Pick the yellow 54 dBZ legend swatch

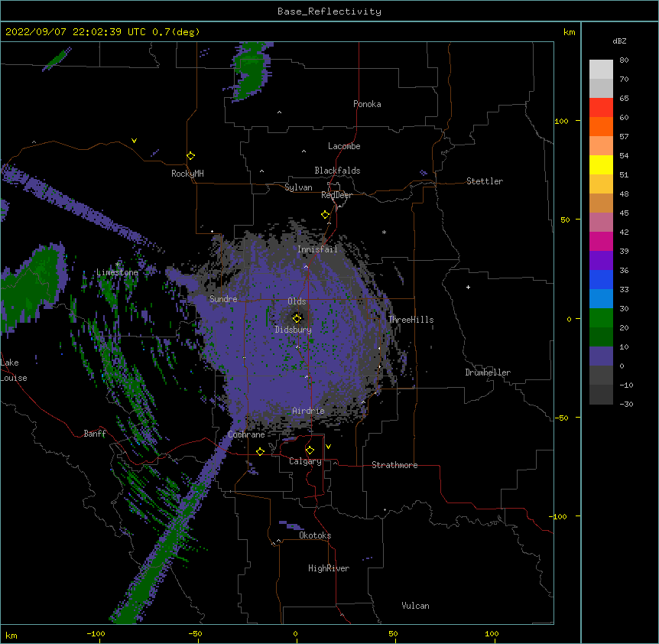(601, 164)
